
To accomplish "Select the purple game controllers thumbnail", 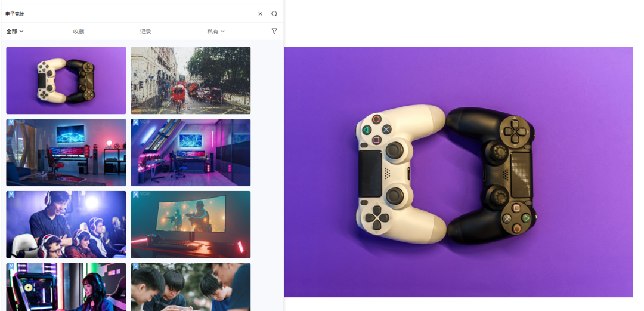I will point(66,80).
